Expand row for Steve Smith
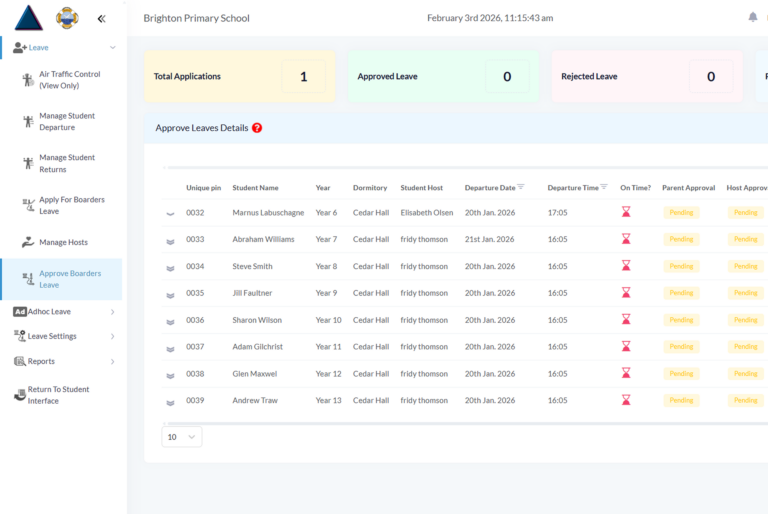The image size is (768, 514). [x=170, y=267]
